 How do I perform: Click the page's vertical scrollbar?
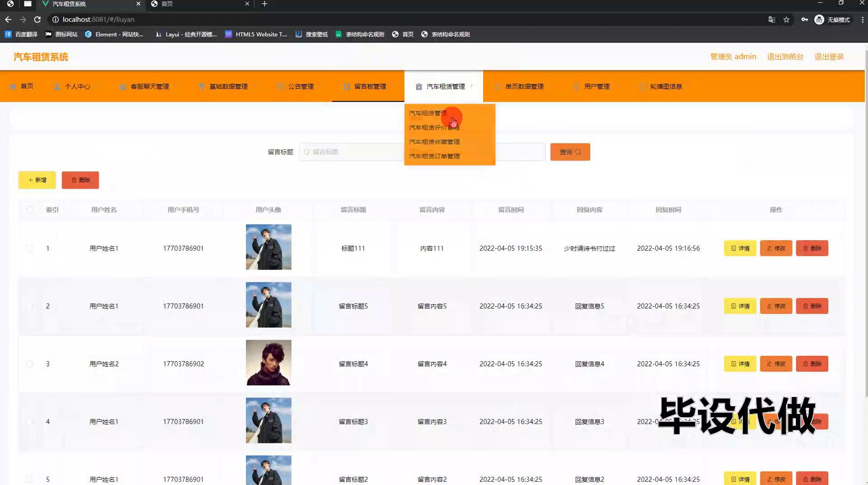click(x=865, y=226)
